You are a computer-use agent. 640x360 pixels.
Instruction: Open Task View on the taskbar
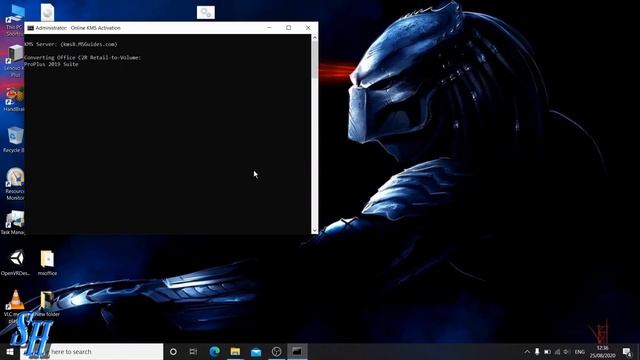[193, 351]
